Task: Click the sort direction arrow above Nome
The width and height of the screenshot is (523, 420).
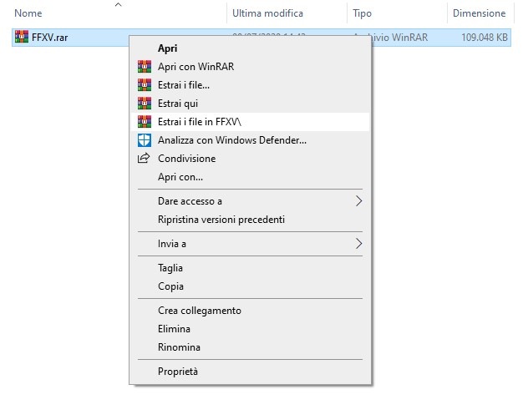Action: 118,5
